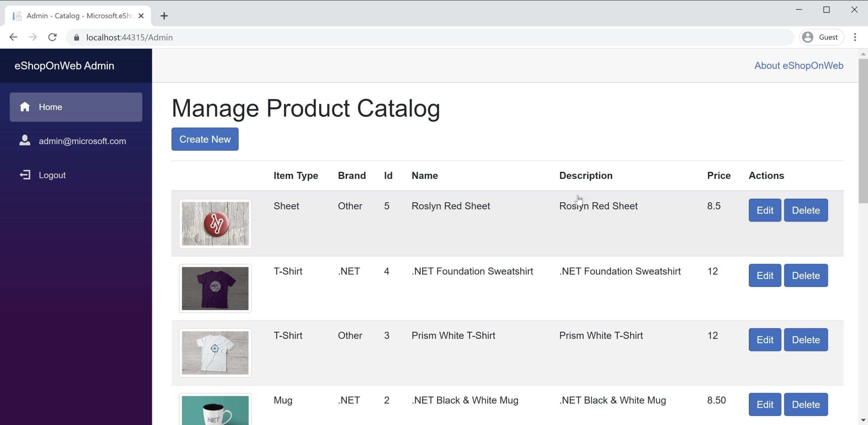This screenshot has width=868, height=425.
Task: Edit the Prism White T-Shirt entry
Action: [x=765, y=340]
